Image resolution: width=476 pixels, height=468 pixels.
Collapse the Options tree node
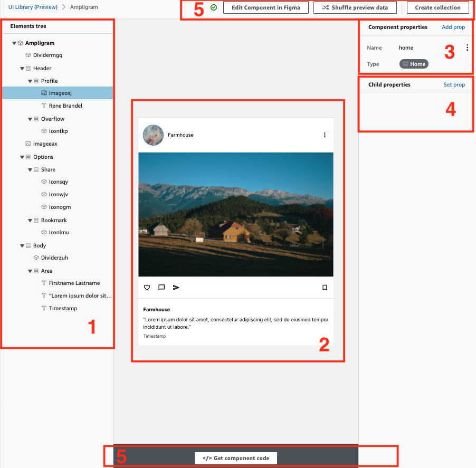[x=22, y=157]
